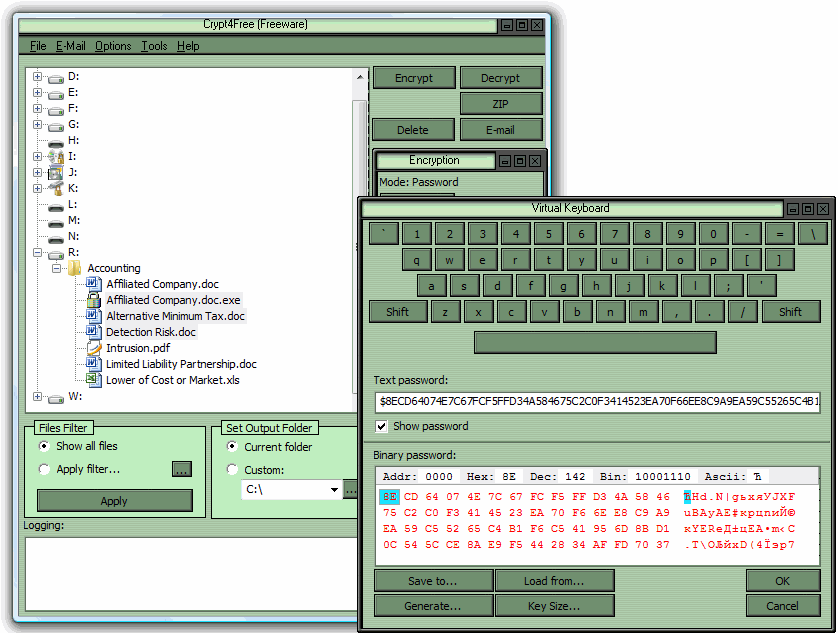Image resolution: width=838 pixels, height=633 pixels.
Task: Click the q key on virtual keyboard
Action: [x=417, y=260]
